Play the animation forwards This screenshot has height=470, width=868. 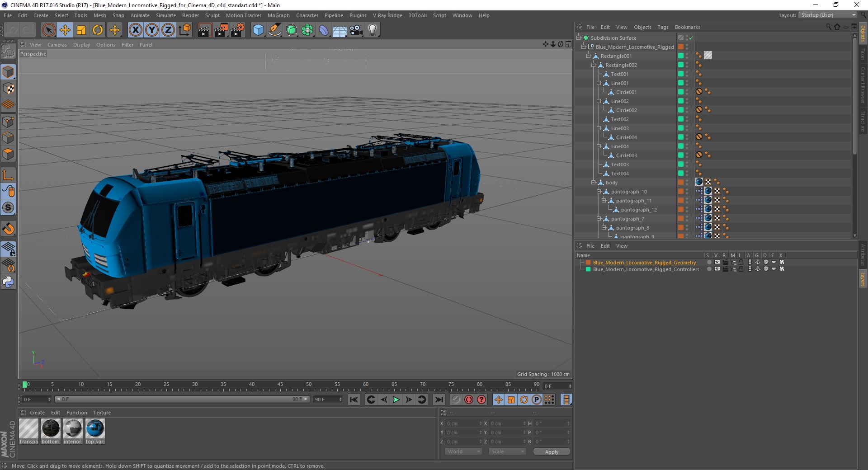click(x=396, y=399)
